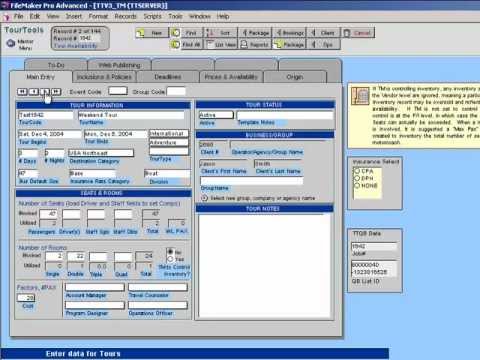Go to the previous record arrow
Screen dimensions: 480x360
[34, 91]
